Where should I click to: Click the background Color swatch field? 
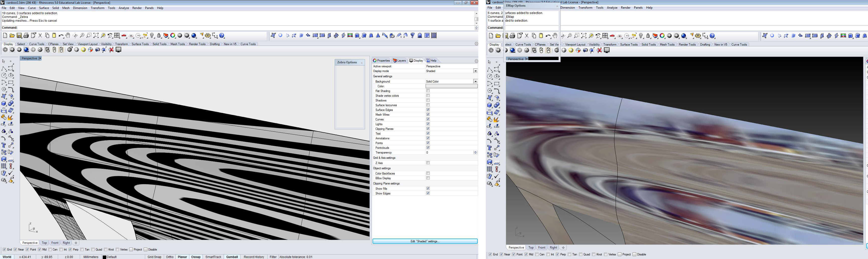[x=452, y=86]
